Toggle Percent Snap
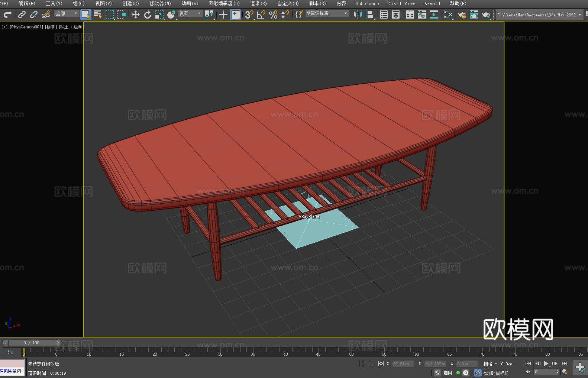This screenshot has width=588, height=378. coord(273,14)
